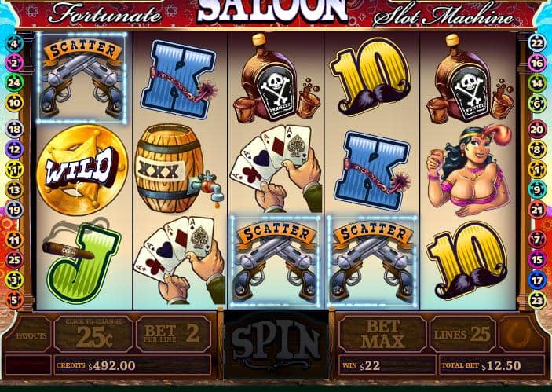Select payline marker number 20
The width and height of the screenshot is (552, 392).
coord(537,130)
